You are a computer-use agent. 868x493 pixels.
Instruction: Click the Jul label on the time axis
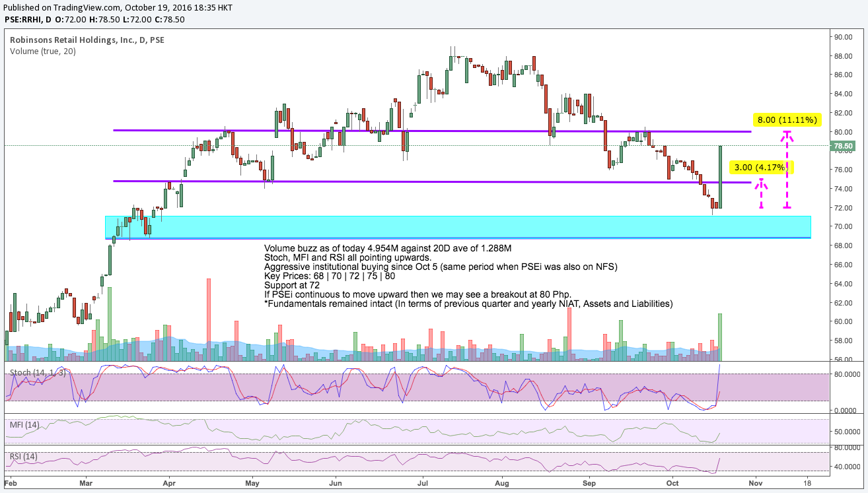(x=423, y=482)
